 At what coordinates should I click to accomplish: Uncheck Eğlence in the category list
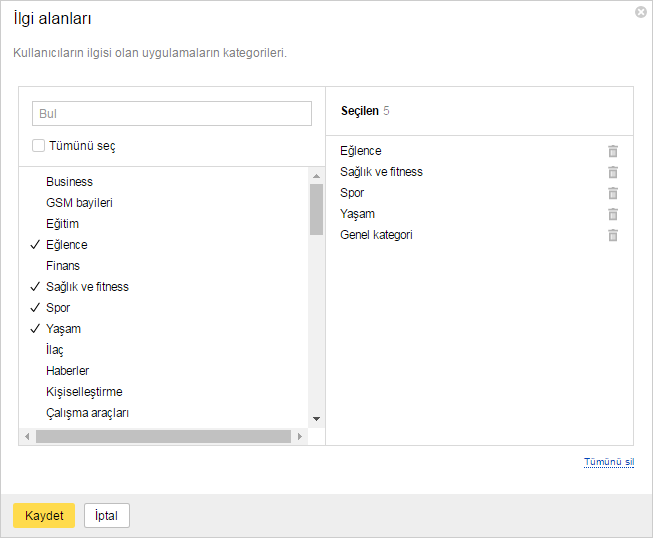coord(66,245)
